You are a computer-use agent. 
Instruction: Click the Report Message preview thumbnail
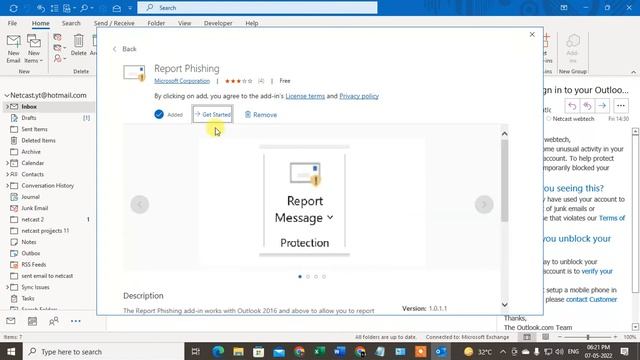coord(304,200)
